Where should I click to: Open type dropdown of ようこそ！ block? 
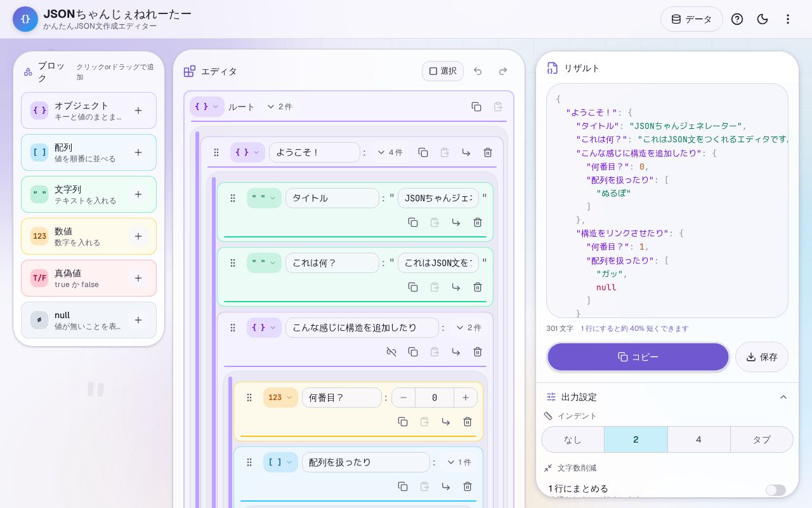pyautogui.click(x=247, y=152)
